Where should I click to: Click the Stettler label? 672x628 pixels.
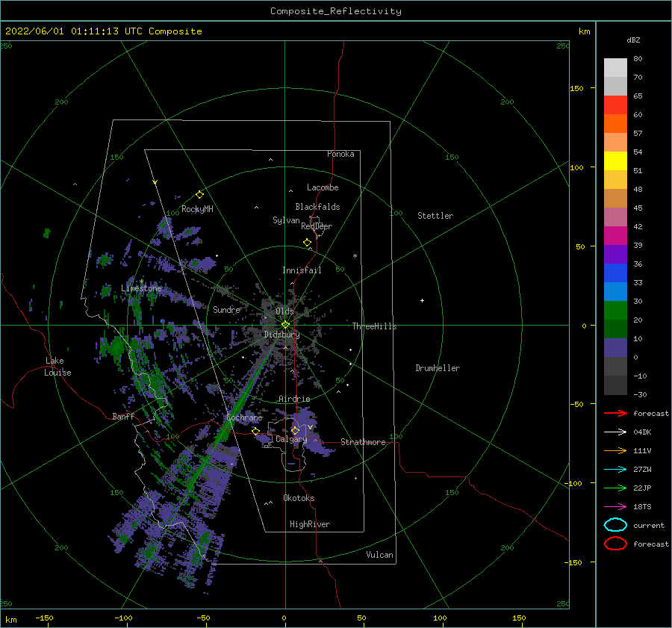point(435,216)
